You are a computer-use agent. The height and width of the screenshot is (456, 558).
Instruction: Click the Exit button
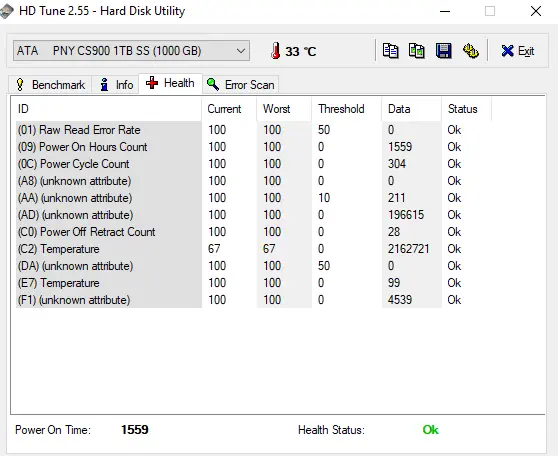[x=517, y=51]
